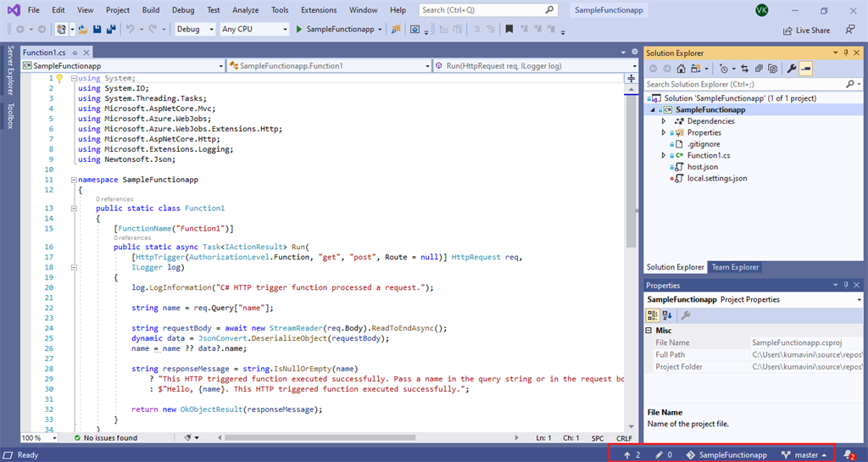
Task: Select the Function1.cs editor tab
Action: (44, 53)
